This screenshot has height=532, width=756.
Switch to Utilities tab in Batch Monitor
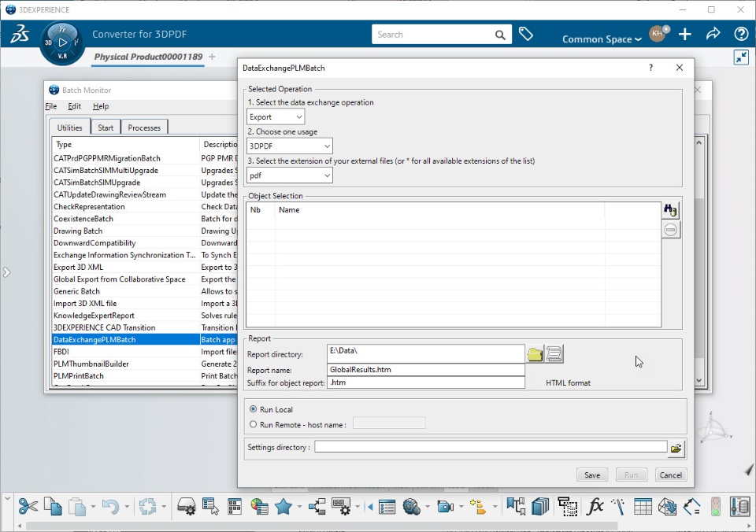pyautogui.click(x=70, y=127)
